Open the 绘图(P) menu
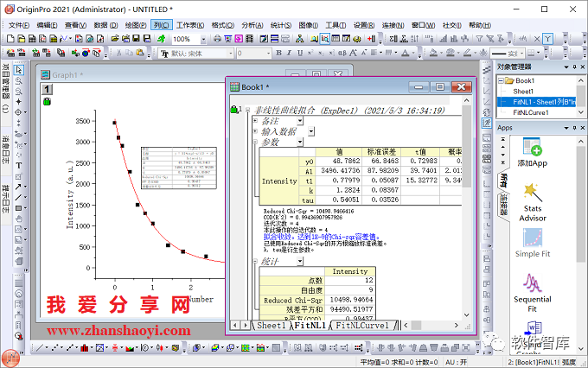Screen dimensions: 588x368 point(136,25)
